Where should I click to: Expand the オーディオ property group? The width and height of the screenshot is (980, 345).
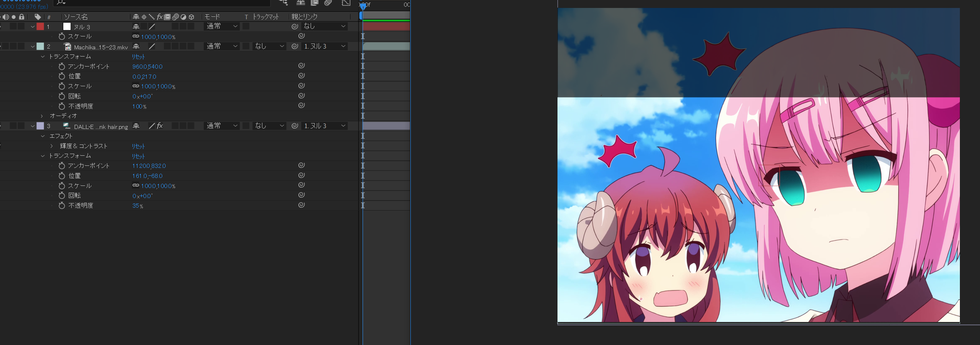pyautogui.click(x=42, y=116)
